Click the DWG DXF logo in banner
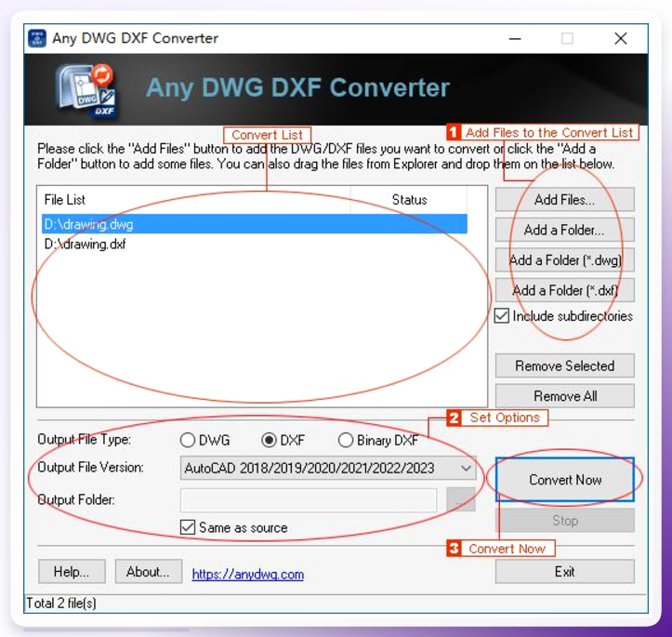 (x=86, y=90)
